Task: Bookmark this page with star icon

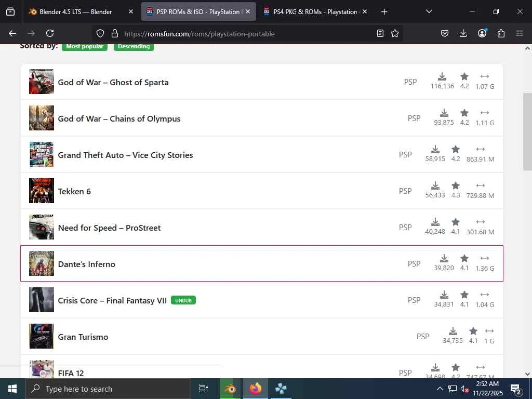Action: 395,33
